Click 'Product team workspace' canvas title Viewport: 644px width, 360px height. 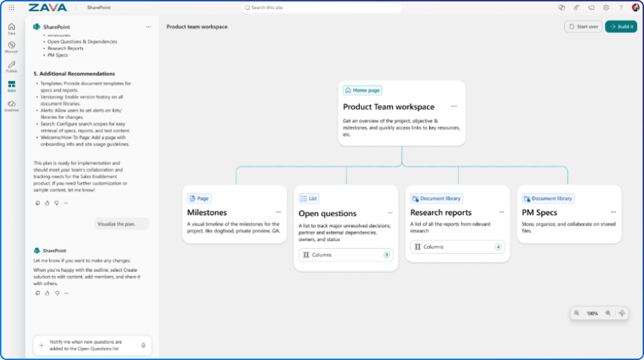[197, 27]
